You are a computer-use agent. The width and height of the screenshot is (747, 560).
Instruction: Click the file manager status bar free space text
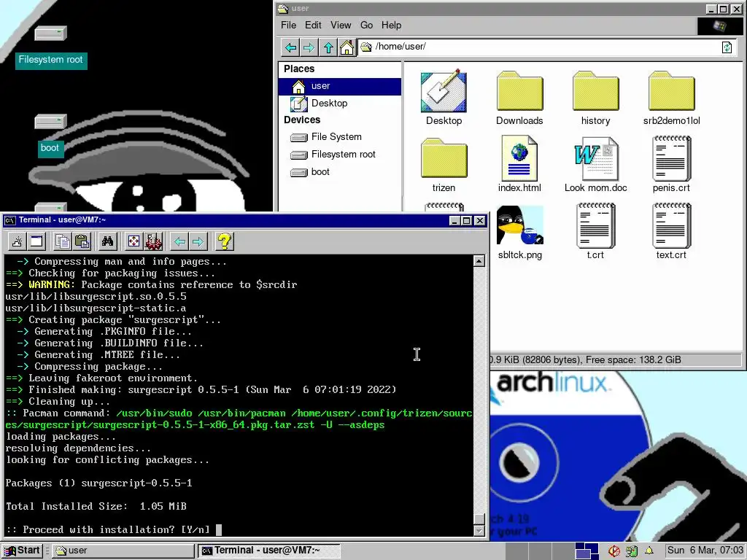tap(633, 360)
